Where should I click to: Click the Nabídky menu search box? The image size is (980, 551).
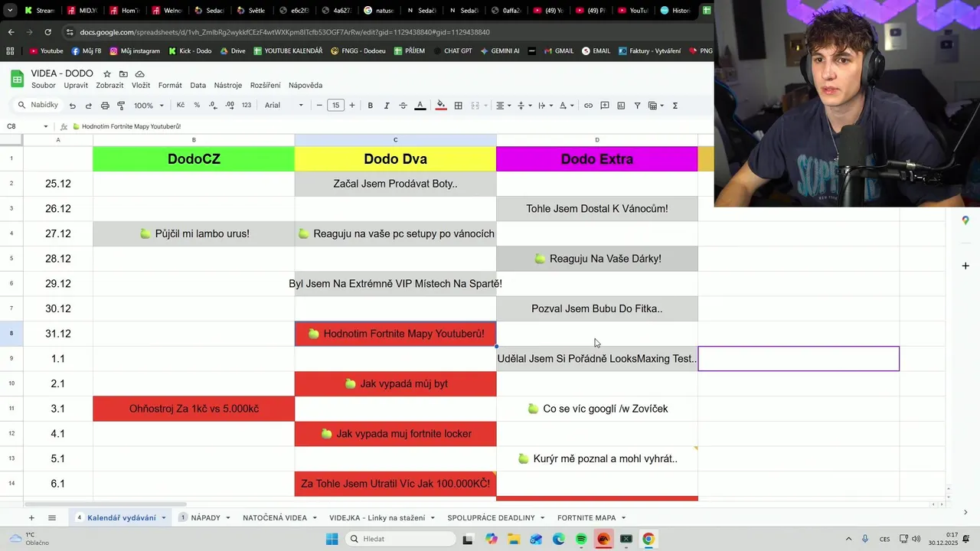[x=38, y=105]
